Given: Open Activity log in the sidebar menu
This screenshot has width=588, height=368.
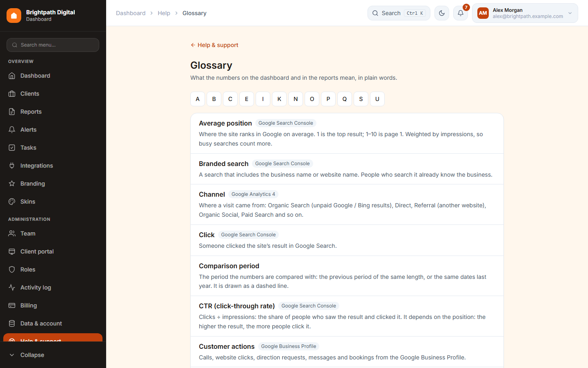Looking at the screenshot, I should (x=53, y=287).
